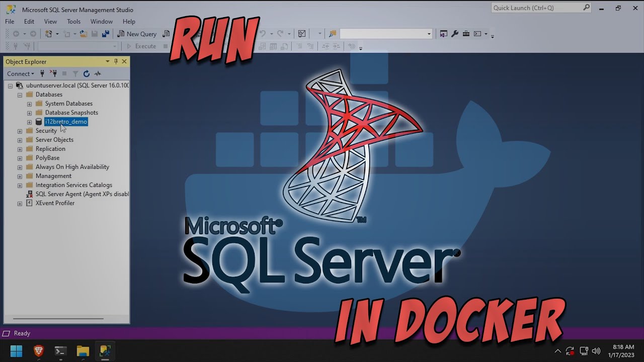The width and height of the screenshot is (644, 362).
Task: Click the database engine query icon beside New Query
Action: pos(167,34)
